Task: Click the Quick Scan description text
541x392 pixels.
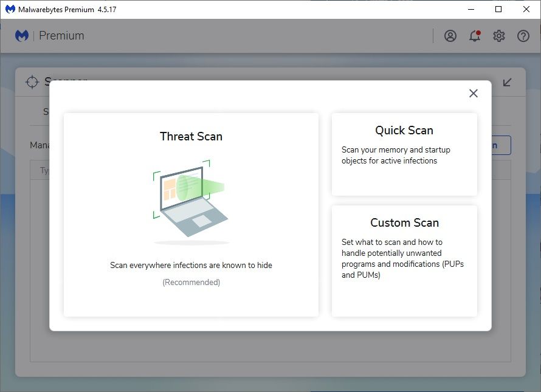Action: [396, 156]
